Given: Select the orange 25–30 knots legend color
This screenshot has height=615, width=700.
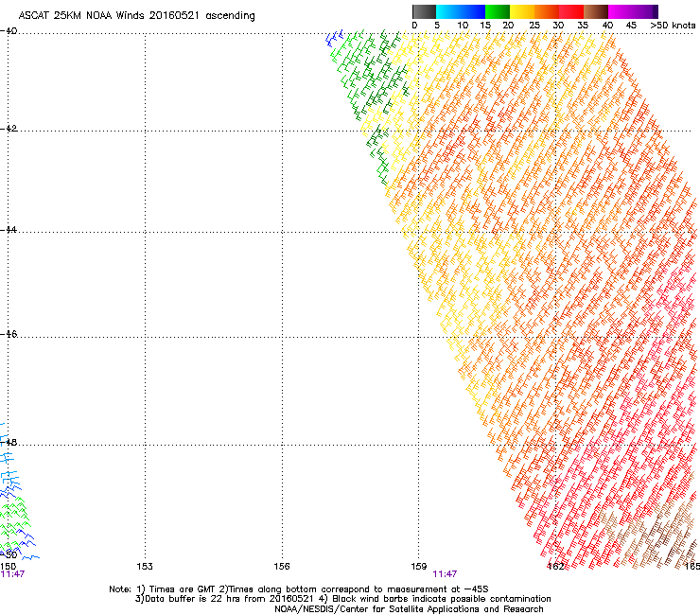Looking at the screenshot, I should click(547, 11).
